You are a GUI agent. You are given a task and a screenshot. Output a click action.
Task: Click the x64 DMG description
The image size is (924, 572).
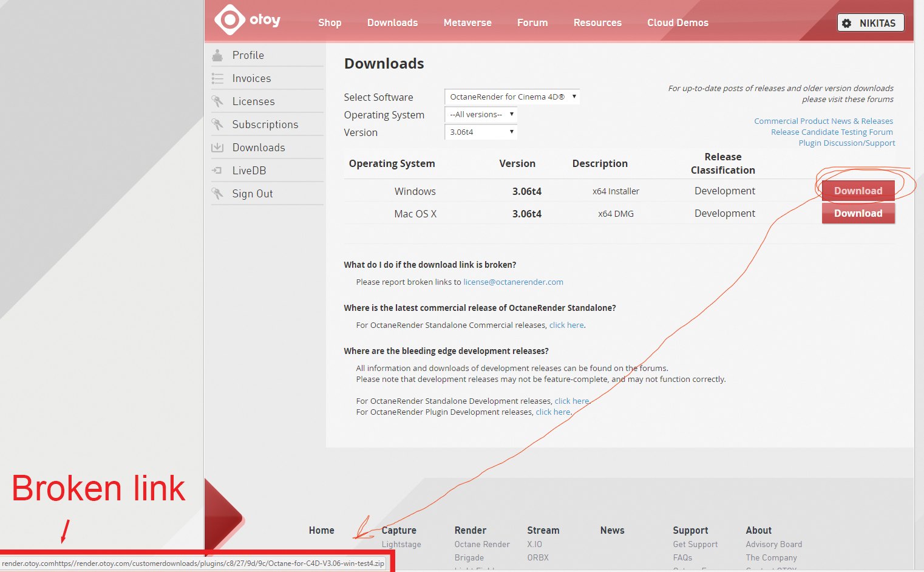616,214
